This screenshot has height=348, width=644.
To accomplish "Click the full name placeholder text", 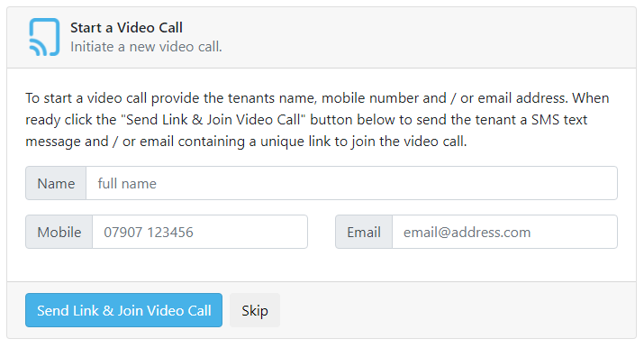I will pos(127,184).
